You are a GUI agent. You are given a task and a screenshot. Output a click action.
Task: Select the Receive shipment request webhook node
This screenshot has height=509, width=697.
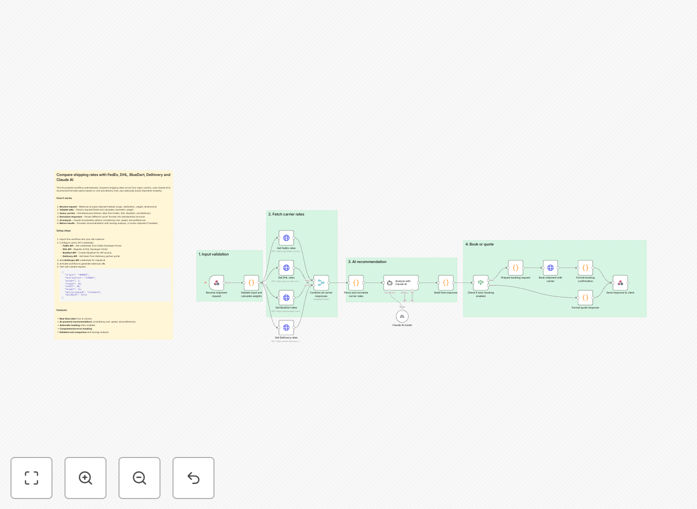tap(216, 283)
